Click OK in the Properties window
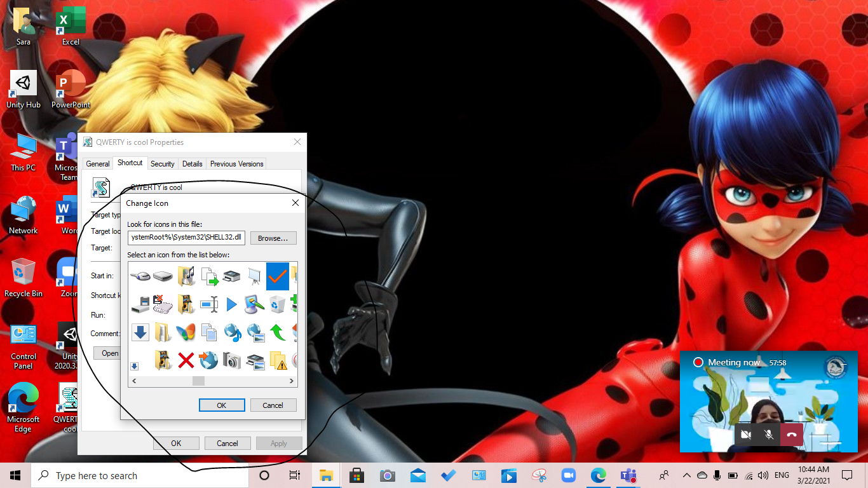 (x=176, y=444)
